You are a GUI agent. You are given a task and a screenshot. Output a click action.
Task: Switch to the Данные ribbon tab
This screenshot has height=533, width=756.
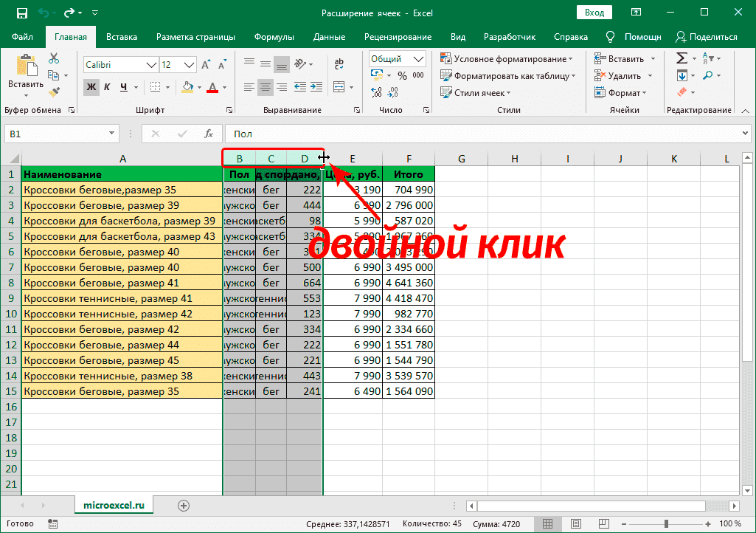point(329,36)
